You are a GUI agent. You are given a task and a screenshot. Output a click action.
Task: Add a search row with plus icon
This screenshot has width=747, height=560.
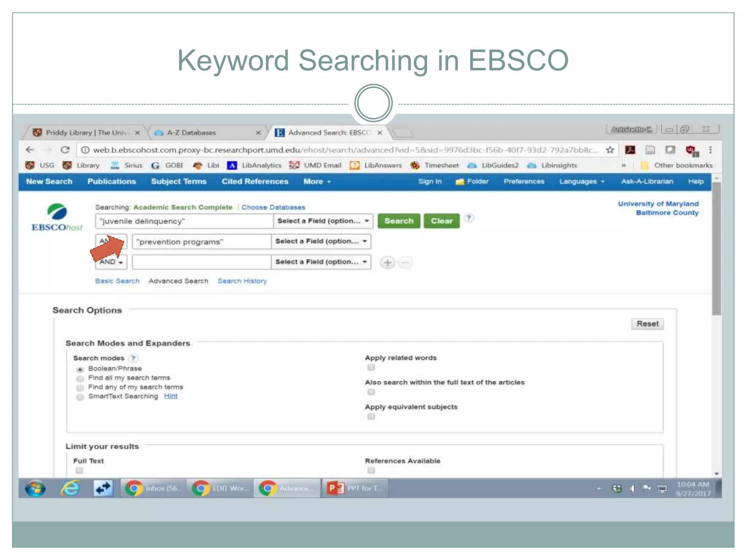388,262
